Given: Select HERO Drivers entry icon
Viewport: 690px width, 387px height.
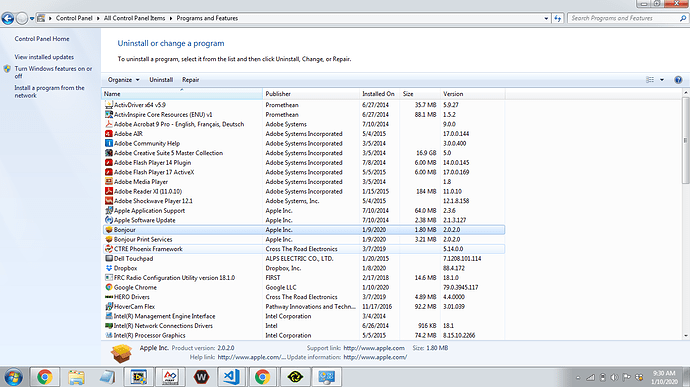Looking at the screenshot, I should point(109,297).
